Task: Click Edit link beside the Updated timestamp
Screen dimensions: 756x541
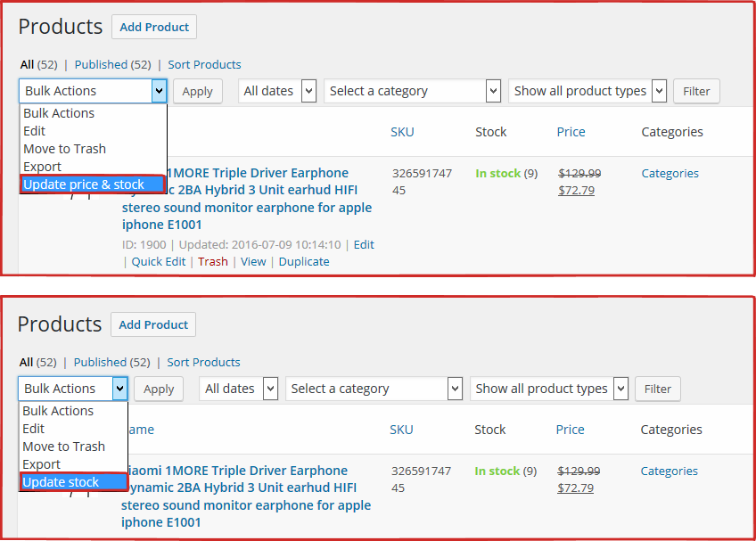Action: (x=364, y=244)
